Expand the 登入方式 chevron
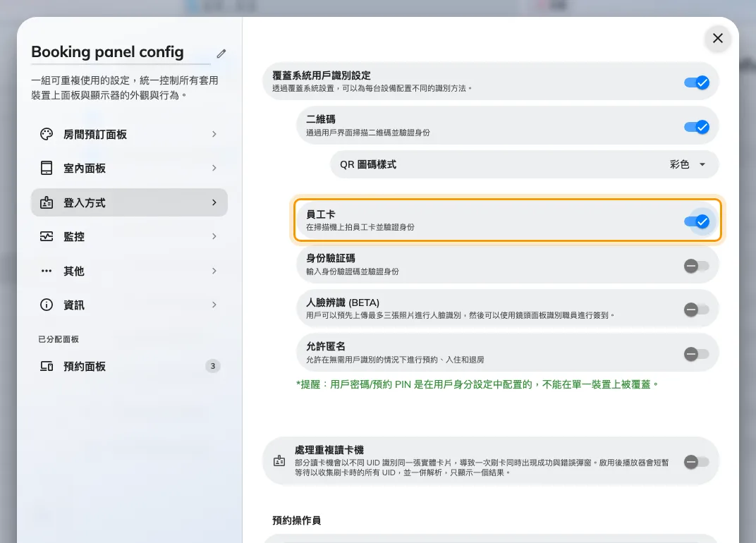 214,202
